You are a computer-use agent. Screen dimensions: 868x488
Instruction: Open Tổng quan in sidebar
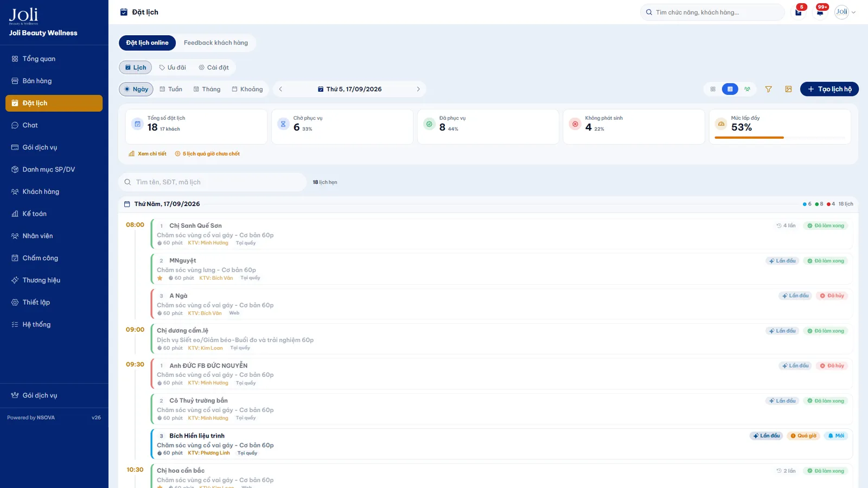tap(54, 59)
